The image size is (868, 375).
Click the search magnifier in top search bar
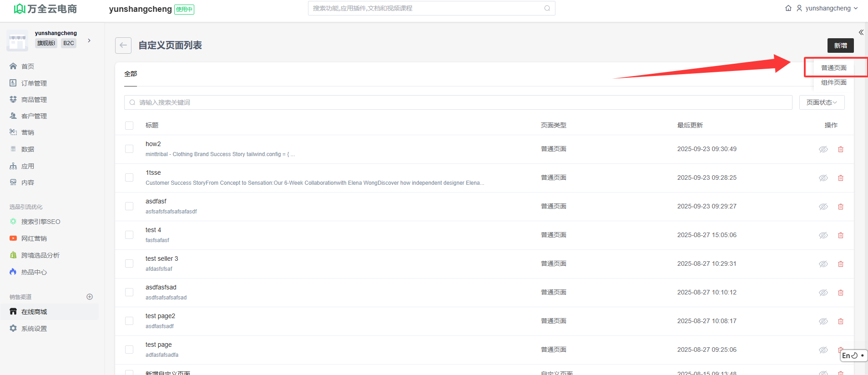tap(547, 8)
